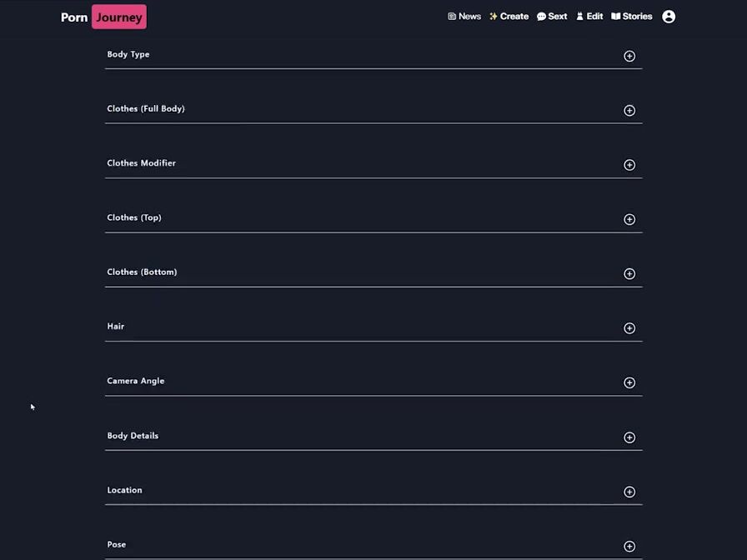747x560 pixels.
Task: Expand the Body Type section label
Action: [x=128, y=54]
